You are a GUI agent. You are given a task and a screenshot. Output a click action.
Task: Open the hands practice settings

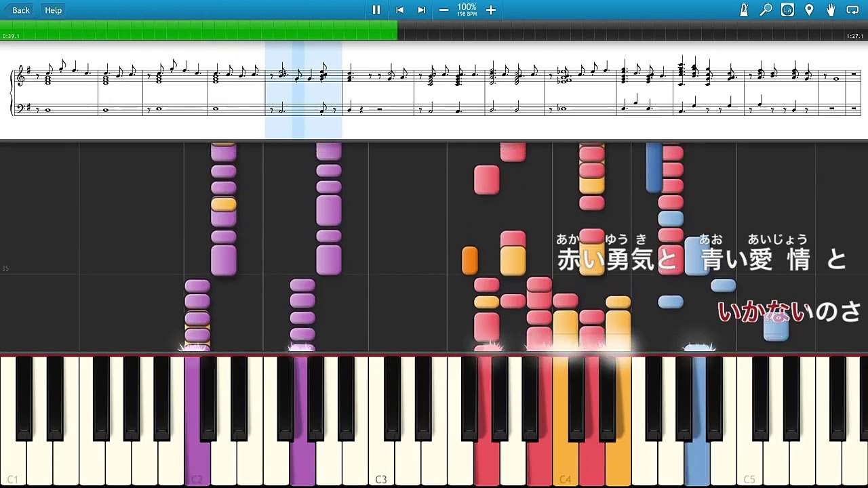[831, 9]
